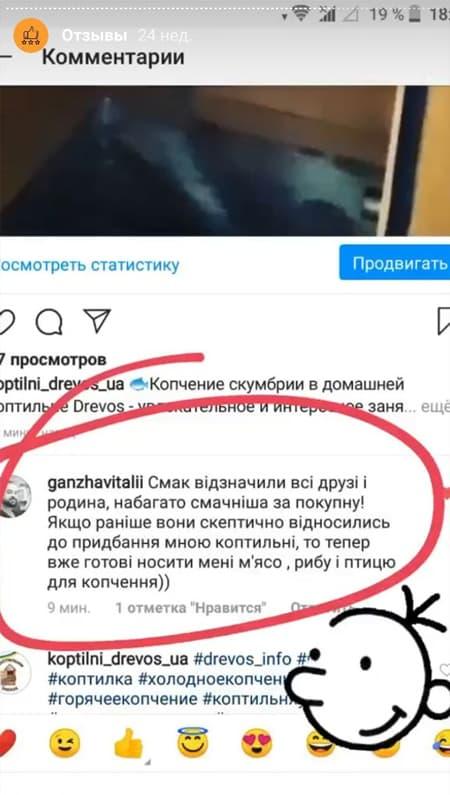The image size is (450, 795).
Task: Insert the red heart emoji
Action: (x=6, y=744)
